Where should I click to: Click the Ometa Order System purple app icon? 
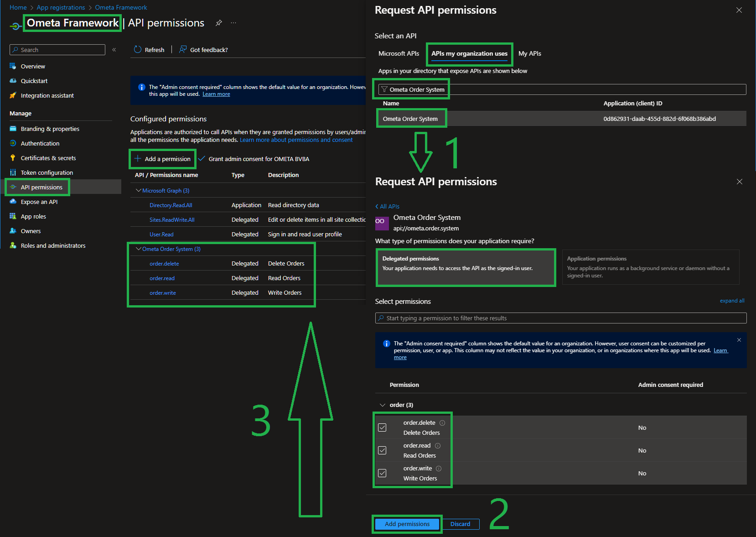coord(382,223)
